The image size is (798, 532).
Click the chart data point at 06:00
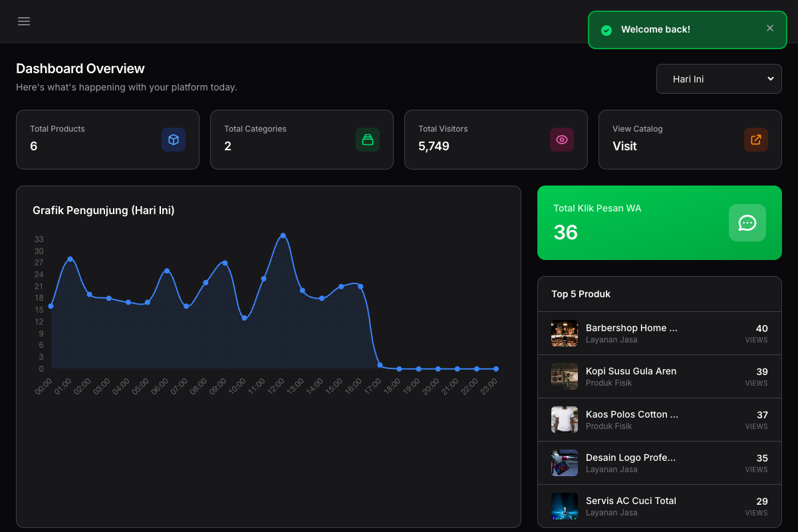(x=167, y=271)
